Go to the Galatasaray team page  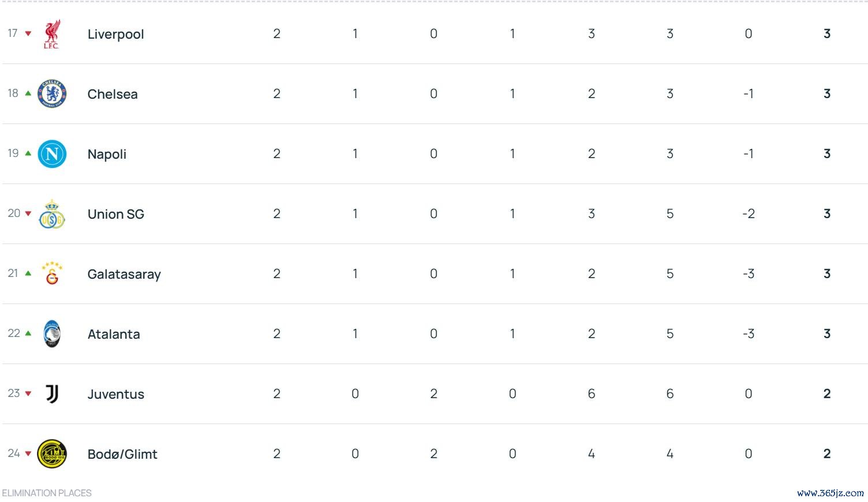tap(124, 274)
